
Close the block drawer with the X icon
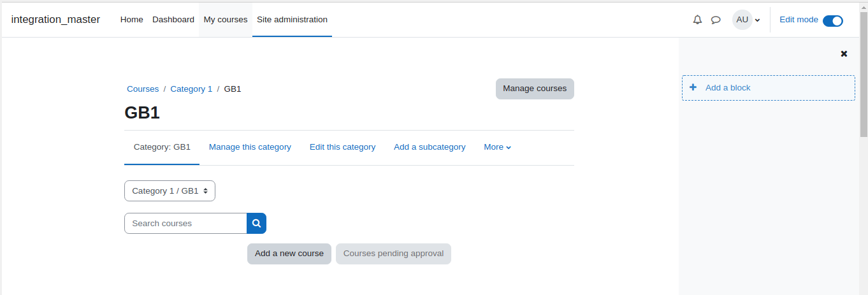tap(844, 54)
